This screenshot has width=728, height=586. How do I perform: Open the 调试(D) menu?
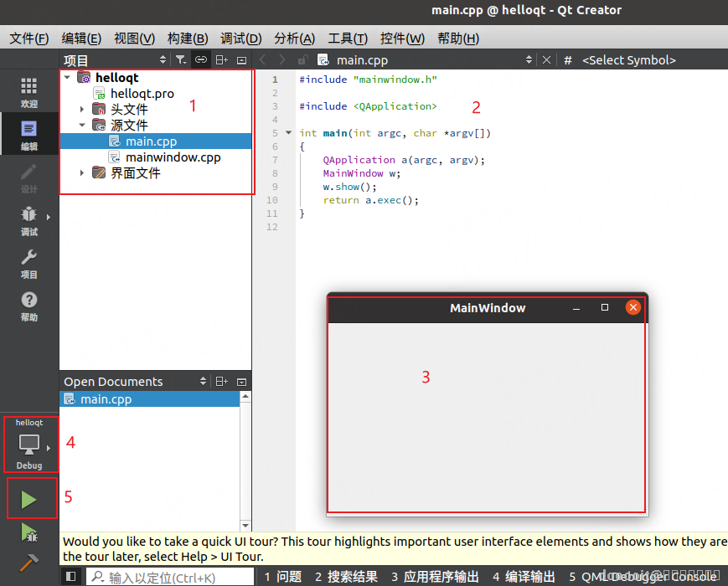coord(241,38)
